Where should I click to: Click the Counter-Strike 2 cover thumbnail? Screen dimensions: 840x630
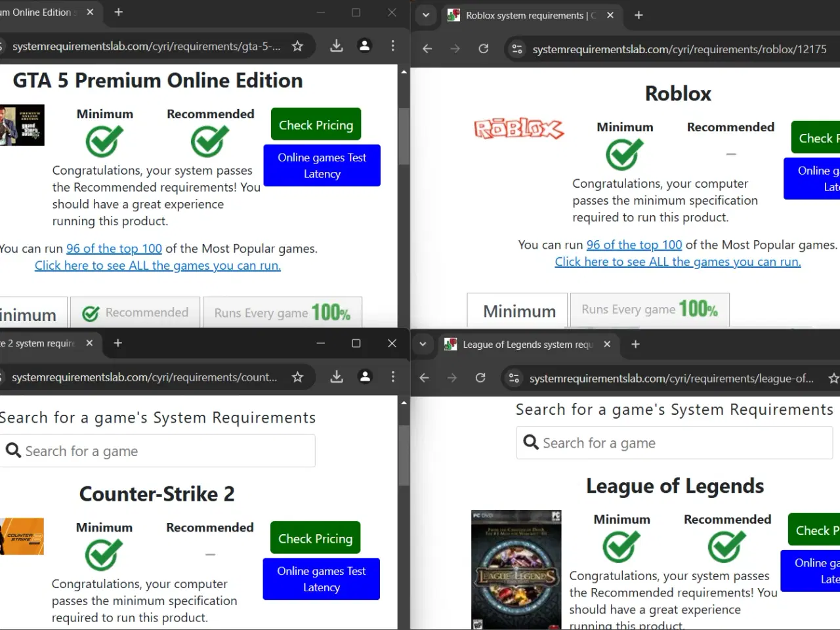pyautogui.click(x=22, y=537)
